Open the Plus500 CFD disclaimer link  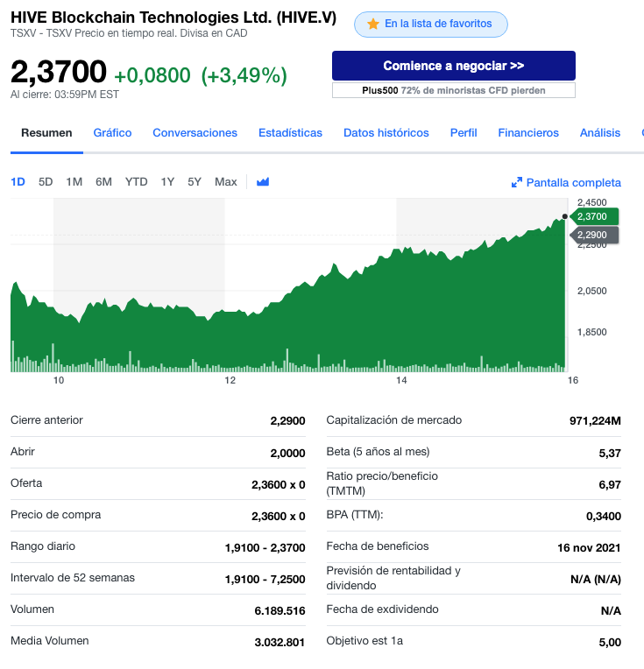(x=454, y=90)
